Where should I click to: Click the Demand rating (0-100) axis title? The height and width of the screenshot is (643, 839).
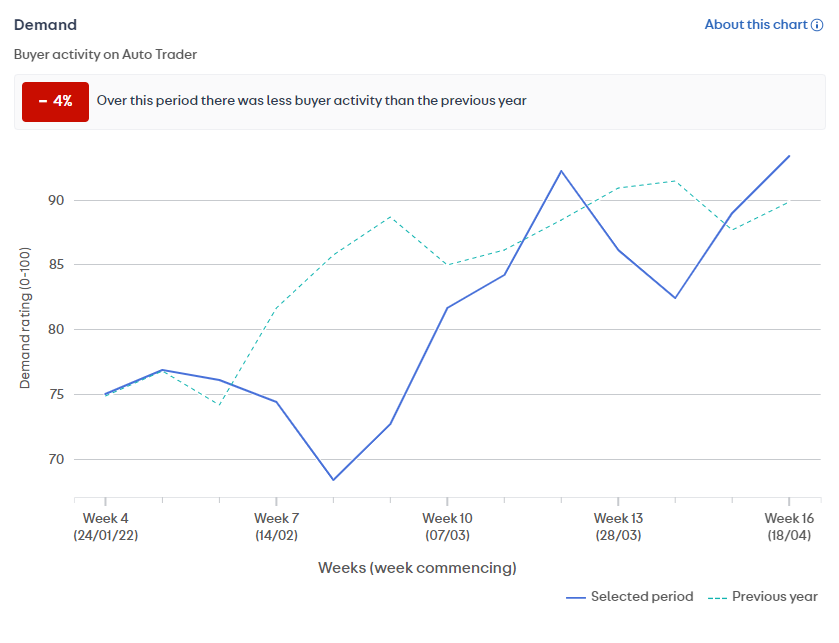[25, 329]
